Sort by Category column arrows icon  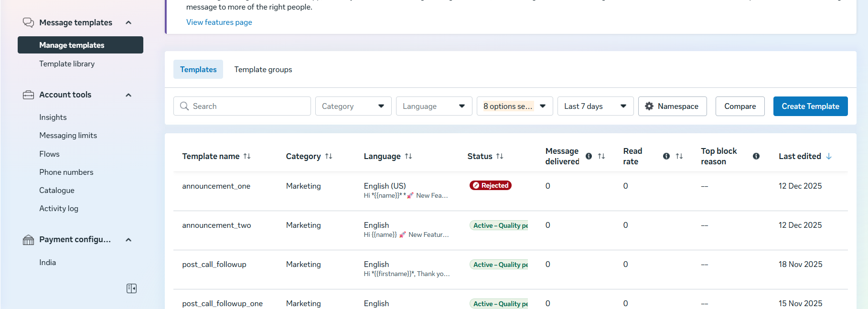[x=329, y=156]
